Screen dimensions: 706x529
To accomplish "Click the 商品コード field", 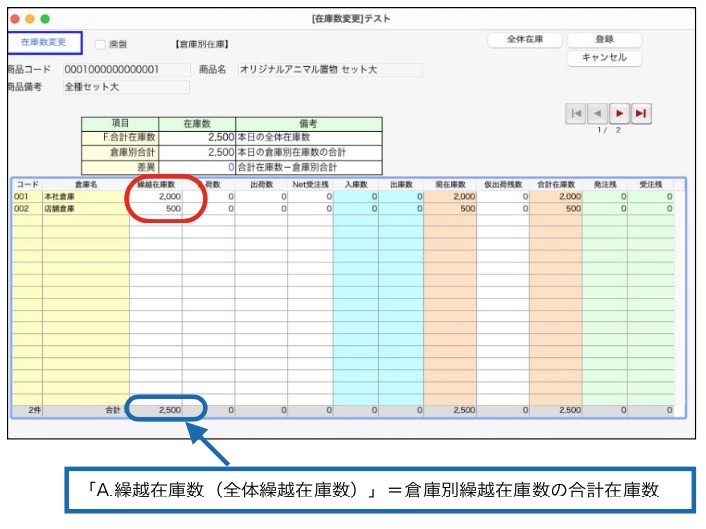I will tap(126, 70).
